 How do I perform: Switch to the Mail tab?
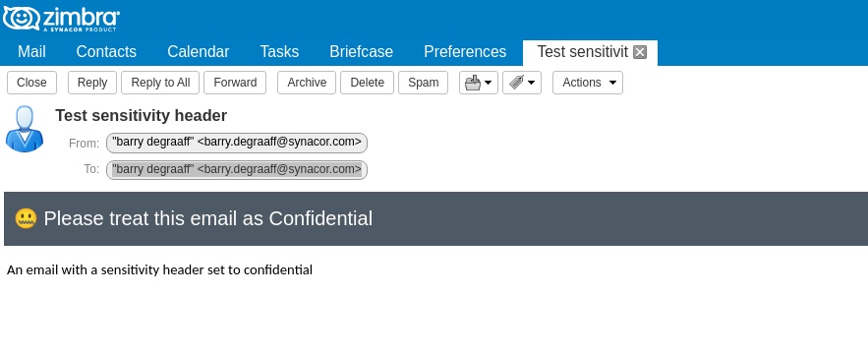pos(31,52)
